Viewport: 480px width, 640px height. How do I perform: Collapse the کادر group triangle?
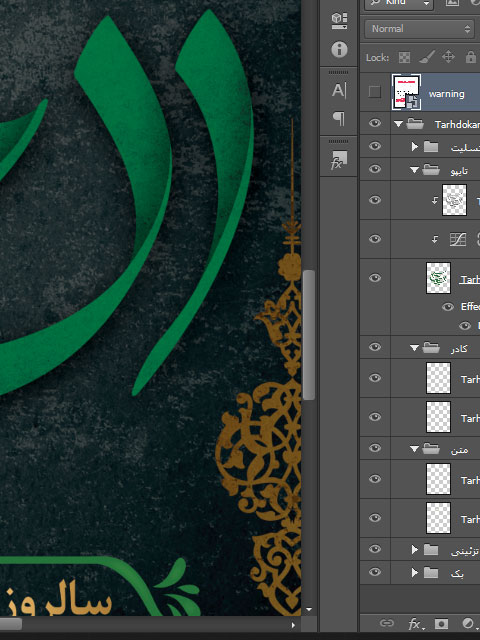coord(414,348)
